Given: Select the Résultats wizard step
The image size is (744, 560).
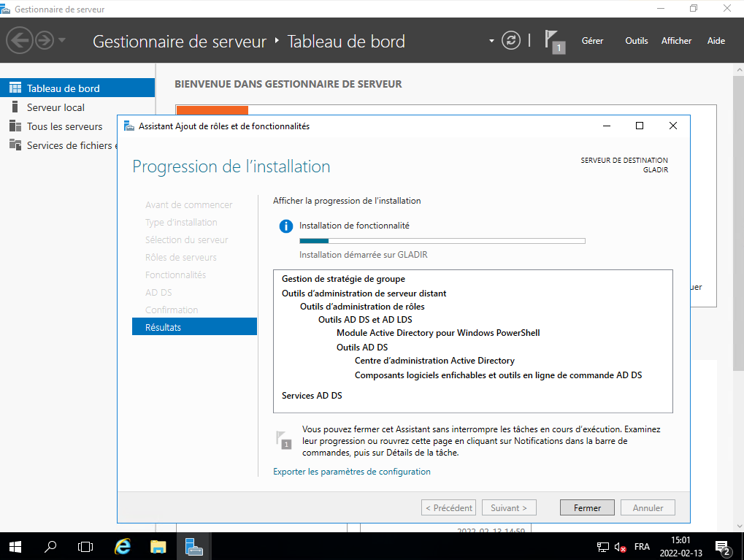Looking at the screenshot, I should click(194, 327).
